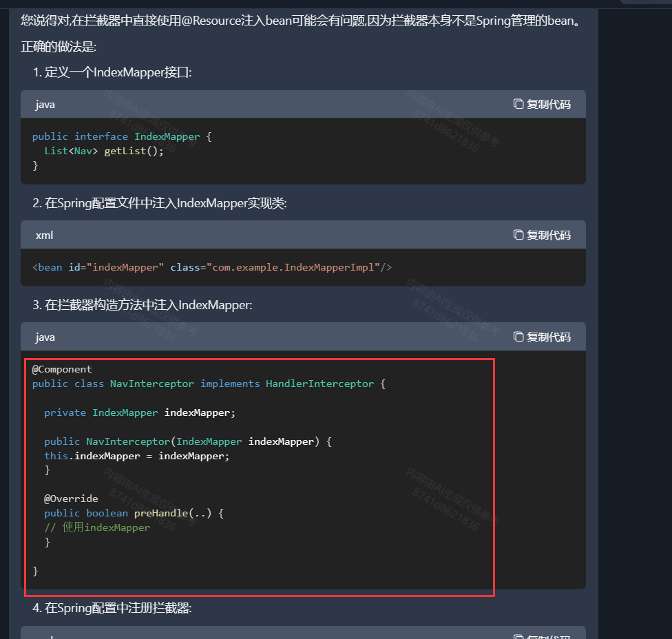Image resolution: width=672 pixels, height=639 pixels.
Task: Click 'private IndexMapper indexMapper;' line
Action: (140, 412)
